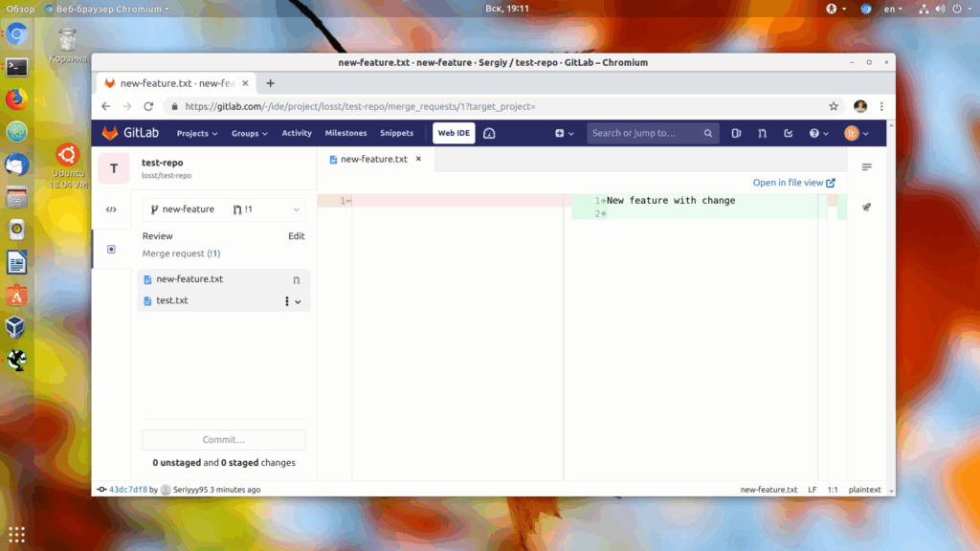980x551 pixels.
Task: Open the issues icon in the navbar
Action: click(736, 133)
